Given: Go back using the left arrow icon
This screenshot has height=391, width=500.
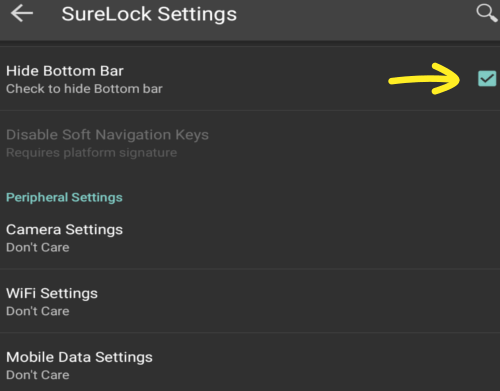Looking at the screenshot, I should pyautogui.click(x=22, y=14).
